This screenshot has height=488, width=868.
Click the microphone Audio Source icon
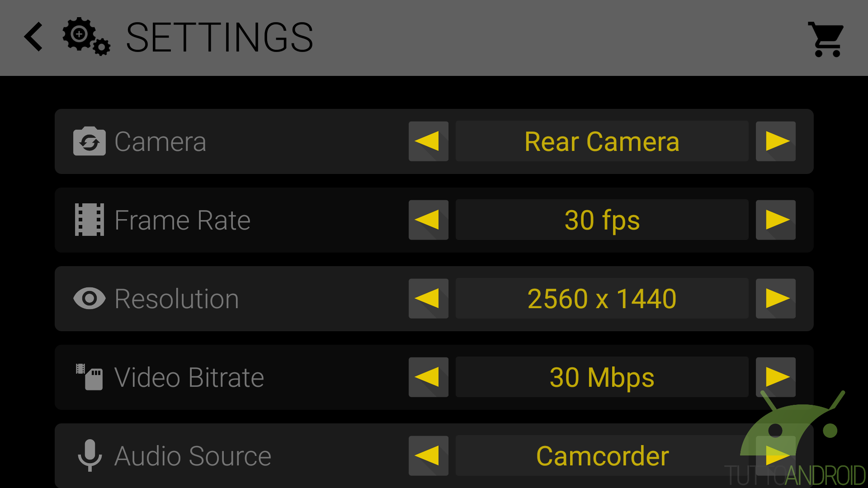90,455
